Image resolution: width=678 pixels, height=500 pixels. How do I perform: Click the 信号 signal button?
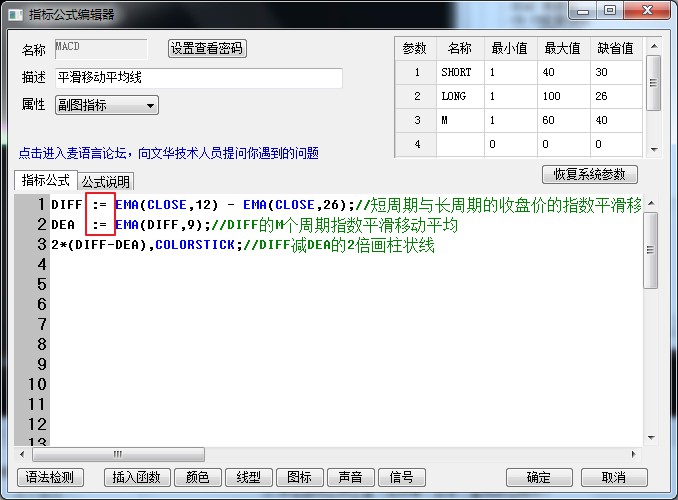click(402, 477)
